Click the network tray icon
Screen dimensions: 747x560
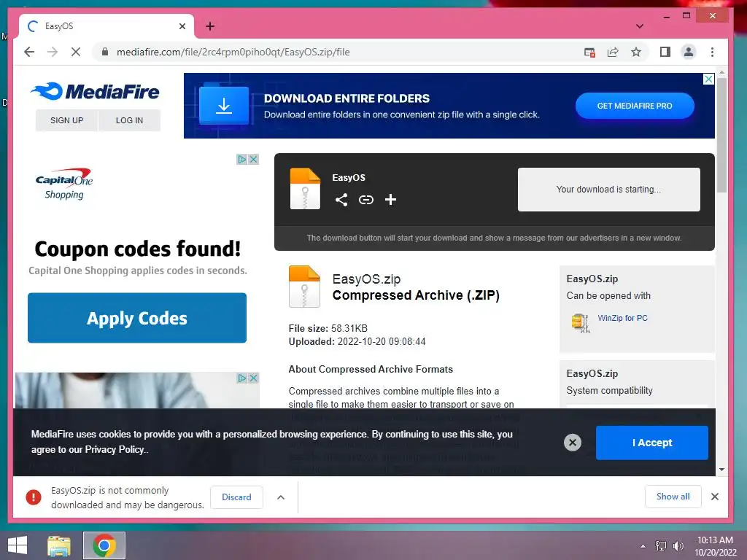[x=661, y=546]
